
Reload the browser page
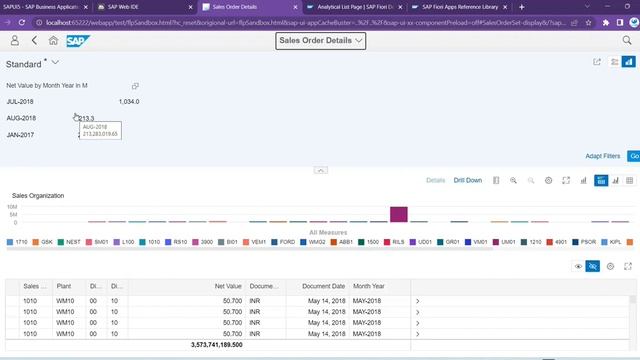click(22, 23)
